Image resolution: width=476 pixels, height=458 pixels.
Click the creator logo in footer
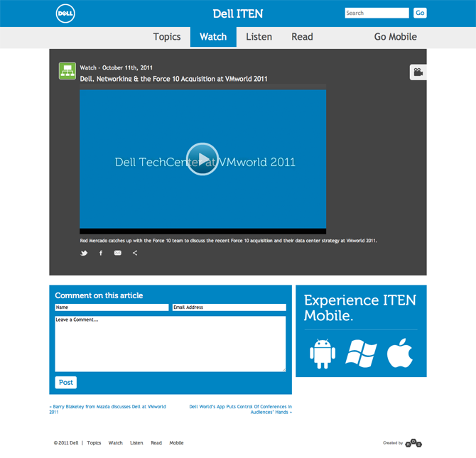pos(413,443)
